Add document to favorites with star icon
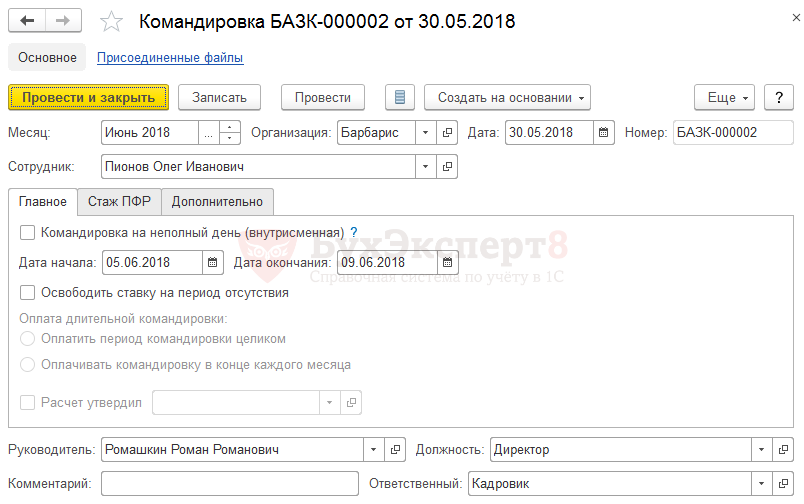The image size is (804, 504). point(112,21)
